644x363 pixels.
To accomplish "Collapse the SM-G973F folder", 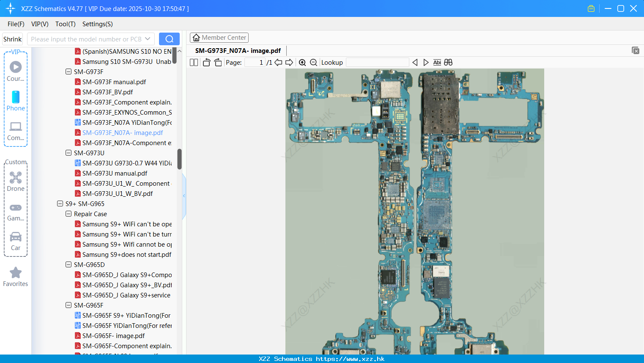I will coord(69,71).
